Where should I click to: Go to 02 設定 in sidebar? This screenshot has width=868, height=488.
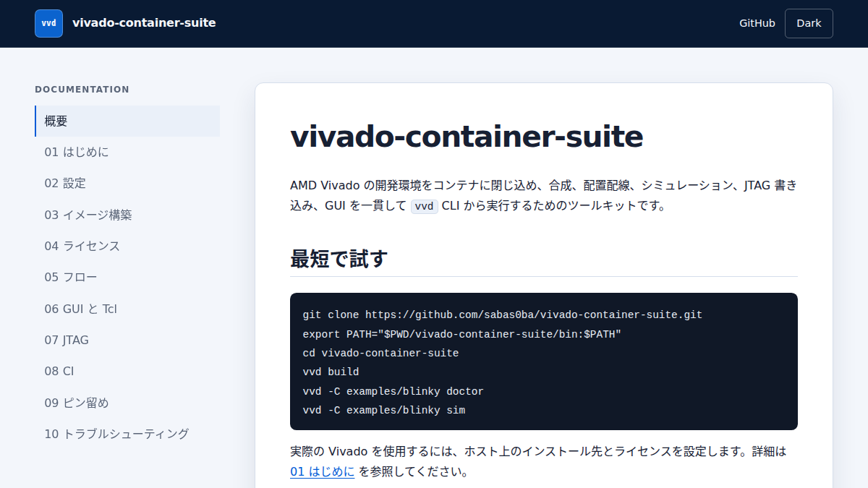(x=127, y=184)
